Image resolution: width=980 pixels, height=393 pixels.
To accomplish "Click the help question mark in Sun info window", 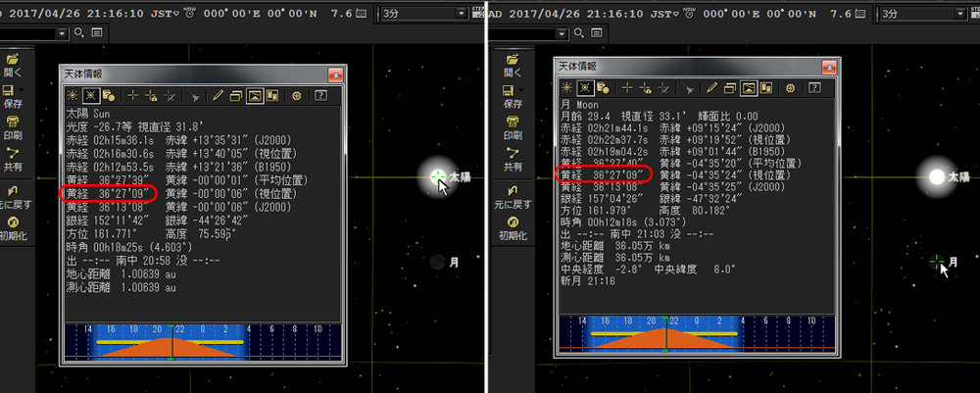I will 319,95.
